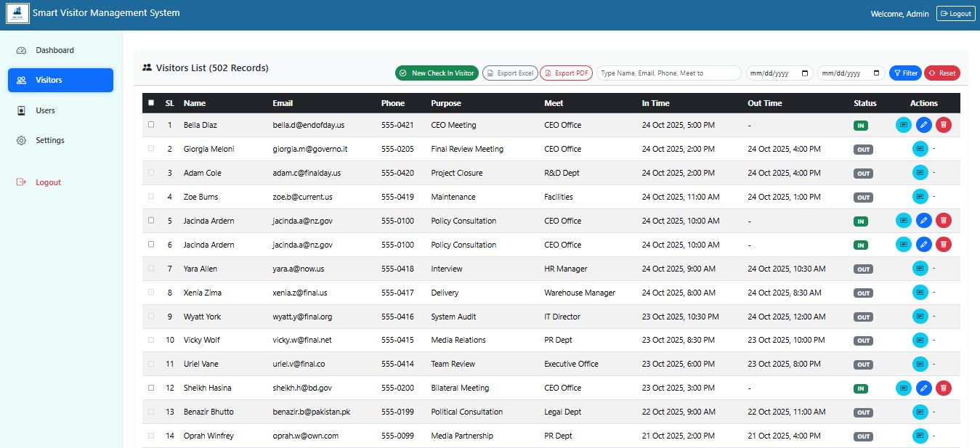The width and height of the screenshot is (980, 448).
Task: Click the edit pencil icon in row 5
Action: tap(923, 221)
